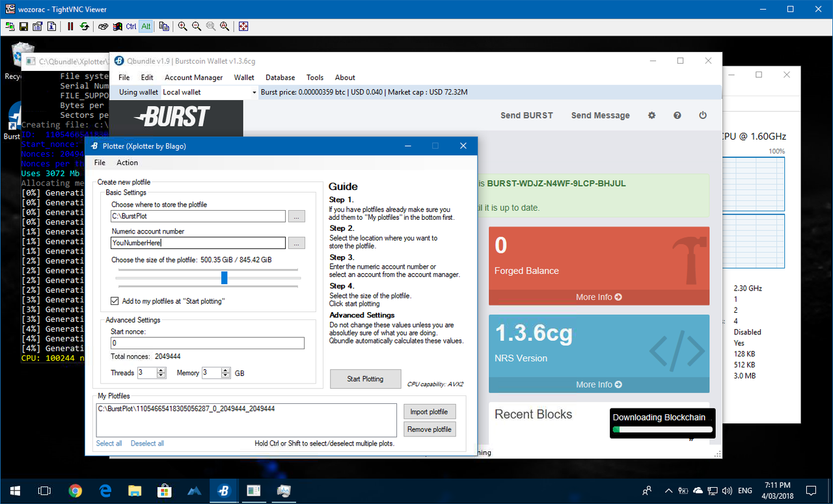Open the Action menu in Plotter
833x504 pixels.
click(x=127, y=163)
